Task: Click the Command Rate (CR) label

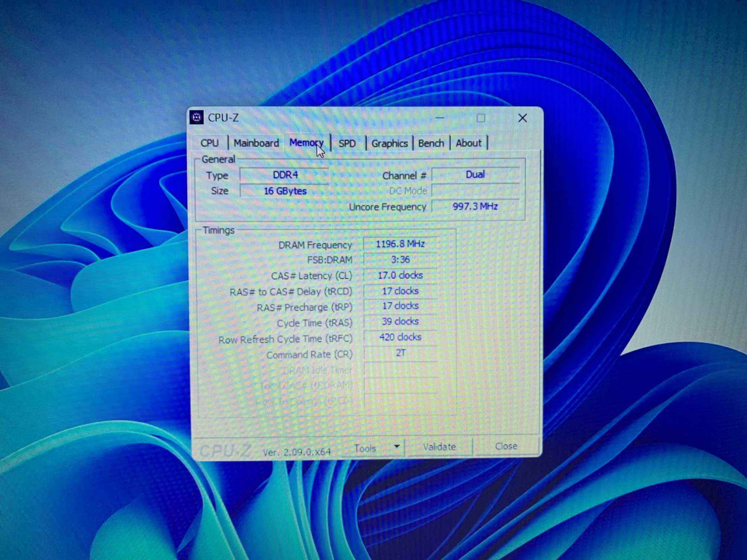Action: 309,355
